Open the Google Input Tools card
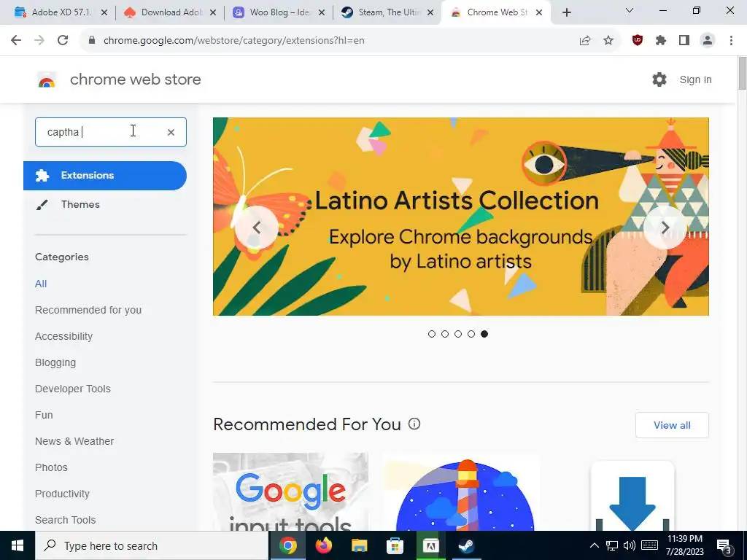 click(x=290, y=491)
